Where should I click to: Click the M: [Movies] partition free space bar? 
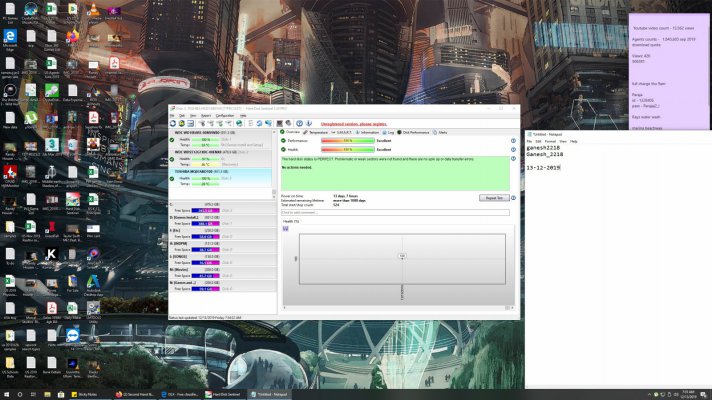(x=205, y=276)
